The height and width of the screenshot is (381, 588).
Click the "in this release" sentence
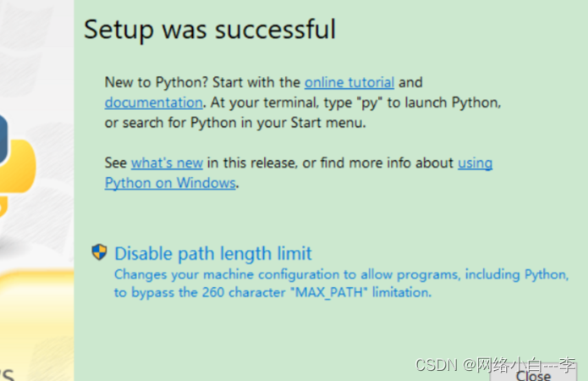[252, 163]
